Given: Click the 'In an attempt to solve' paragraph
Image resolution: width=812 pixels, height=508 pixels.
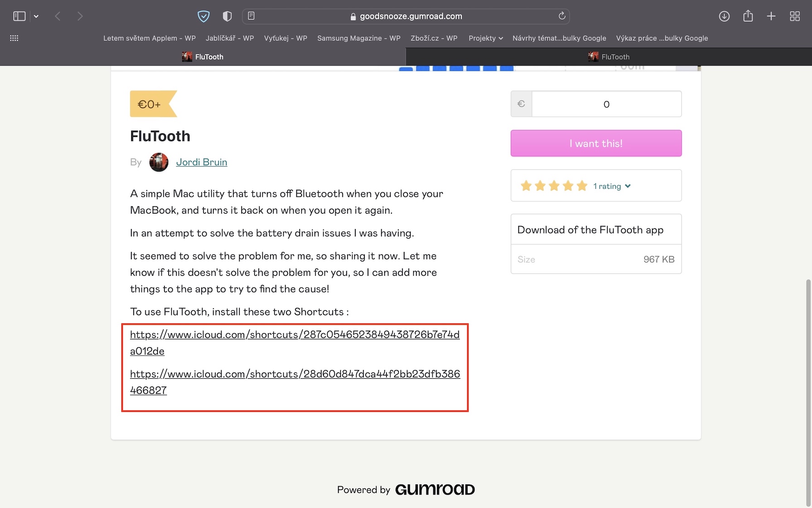Looking at the screenshot, I should point(272,233).
